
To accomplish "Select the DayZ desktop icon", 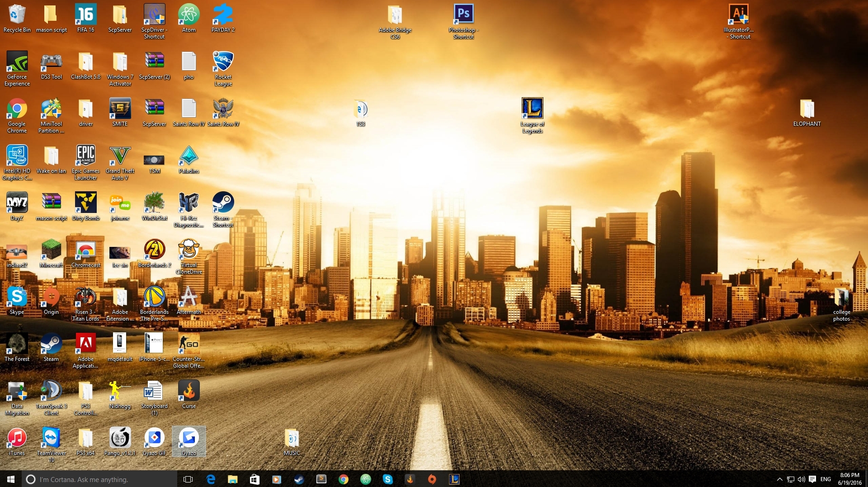I will [x=17, y=207].
